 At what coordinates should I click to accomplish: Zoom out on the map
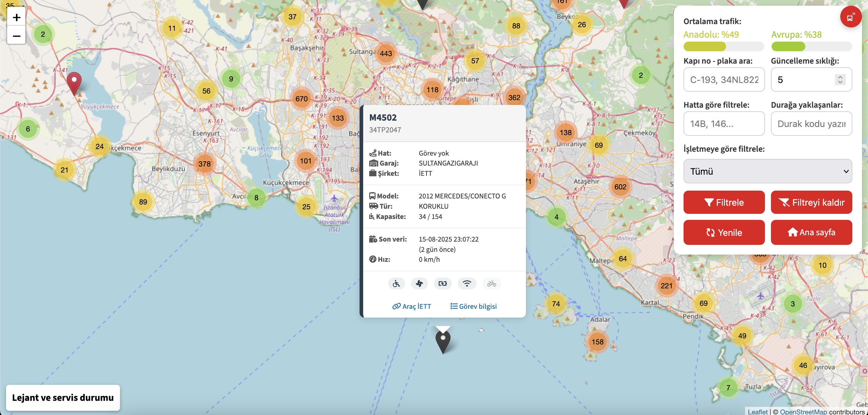click(x=17, y=35)
